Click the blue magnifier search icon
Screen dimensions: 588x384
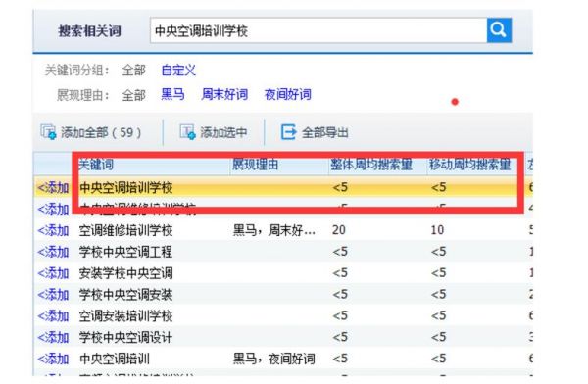tap(499, 30)
